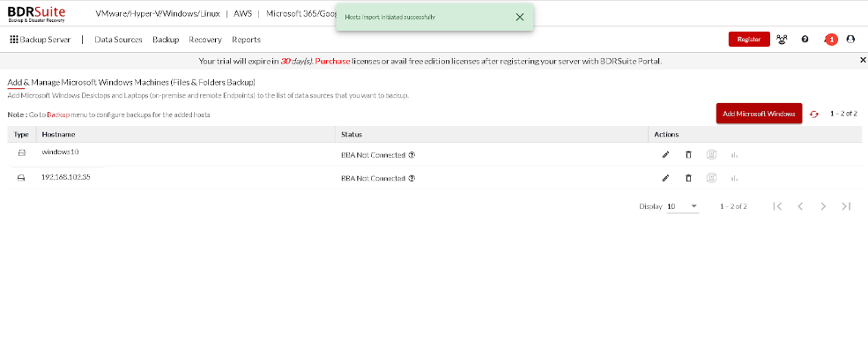Go to last page of results

click(x=846, y=206)
